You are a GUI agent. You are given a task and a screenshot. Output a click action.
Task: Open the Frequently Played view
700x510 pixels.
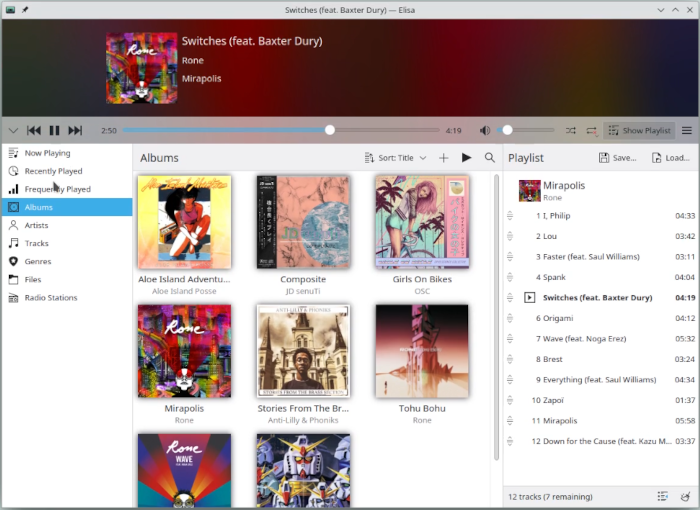67,189
